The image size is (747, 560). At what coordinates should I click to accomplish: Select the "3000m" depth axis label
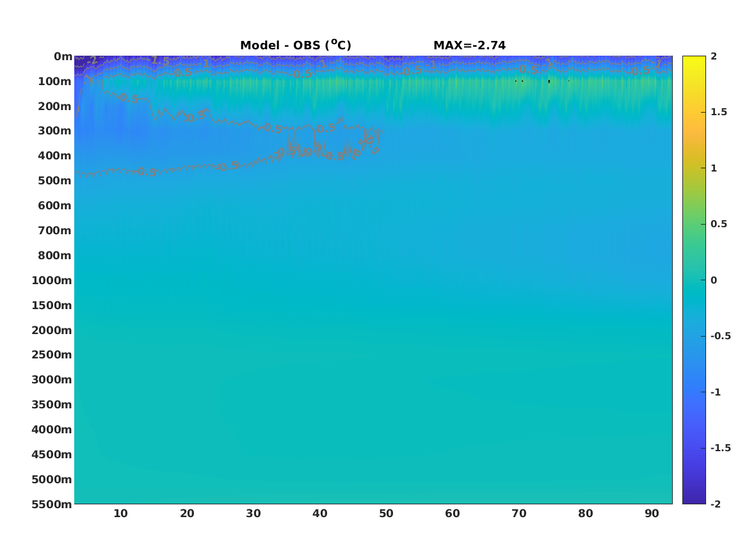pyautogui.click(x=52, y=380)
